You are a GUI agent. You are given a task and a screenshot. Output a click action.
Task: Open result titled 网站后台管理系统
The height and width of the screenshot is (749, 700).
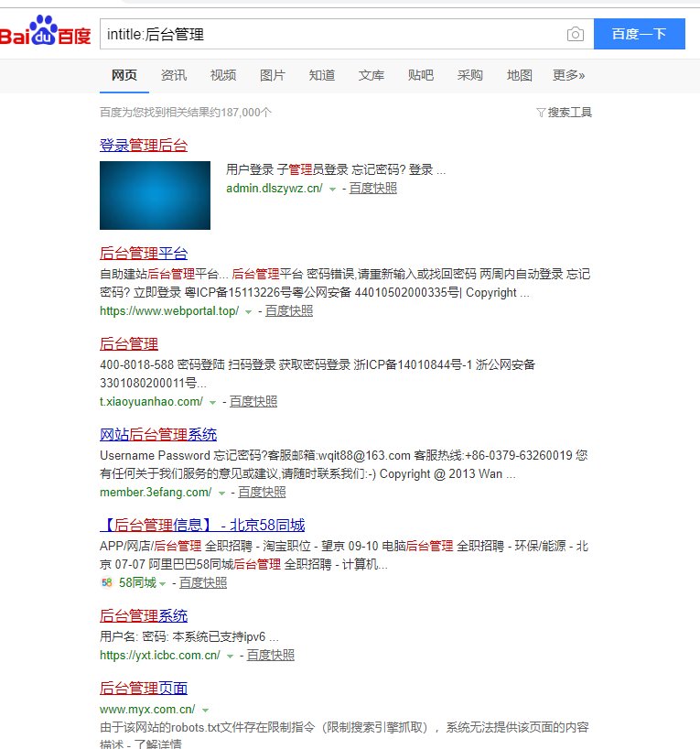158,435
